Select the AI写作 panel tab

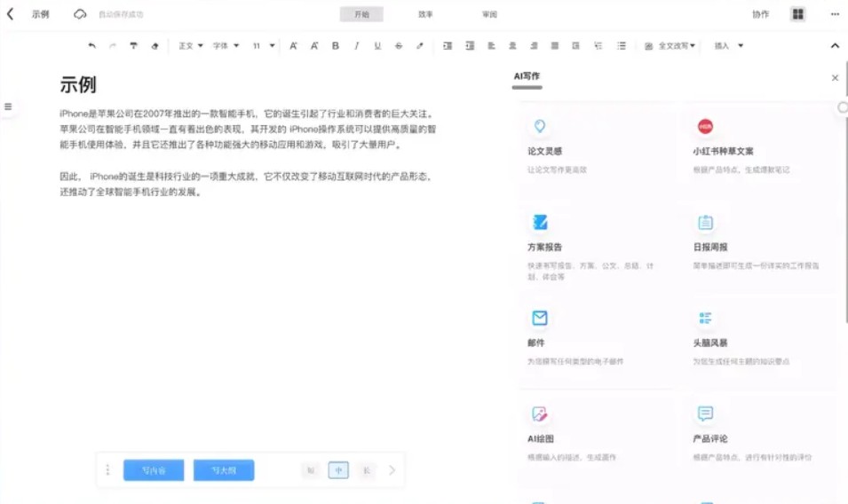pos(527,76)
